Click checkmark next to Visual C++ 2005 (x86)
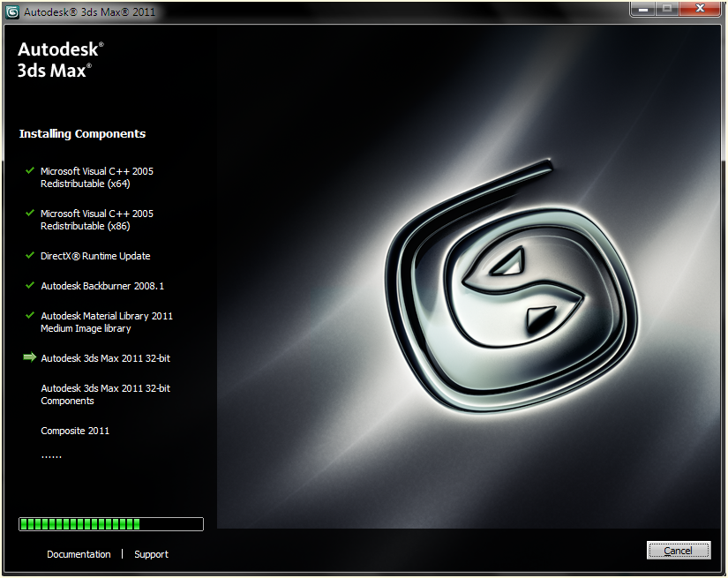The image size is (728, 578). [30, 213]
